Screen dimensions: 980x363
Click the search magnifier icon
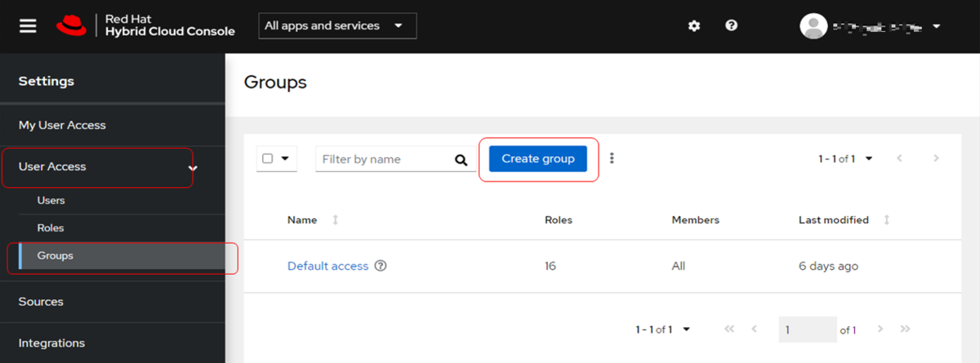pos(461,160)
